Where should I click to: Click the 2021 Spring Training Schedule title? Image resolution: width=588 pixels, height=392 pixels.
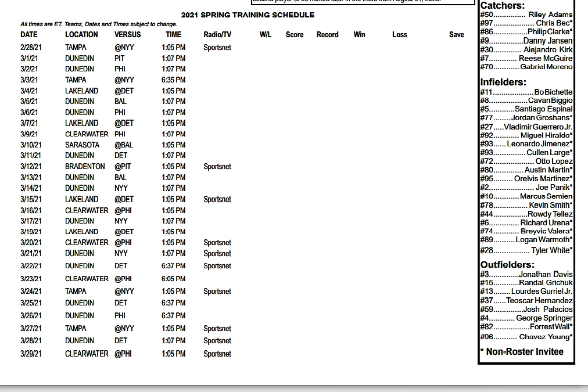point(248,15)
